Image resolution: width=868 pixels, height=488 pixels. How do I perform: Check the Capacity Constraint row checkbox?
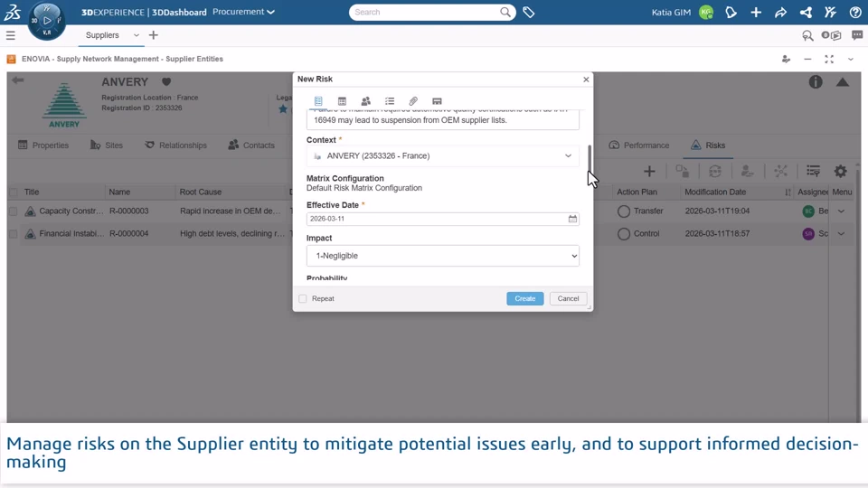click(x=14, y=211)
